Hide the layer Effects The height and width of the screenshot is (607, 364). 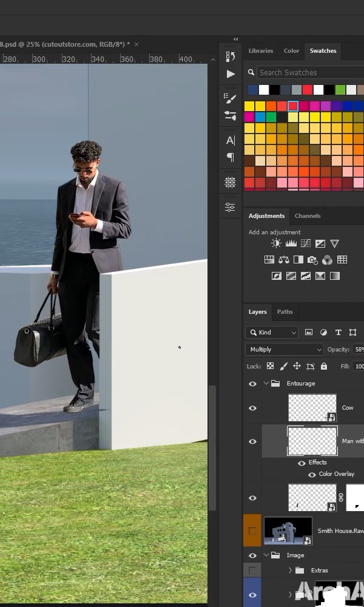(x=302, y=463)
